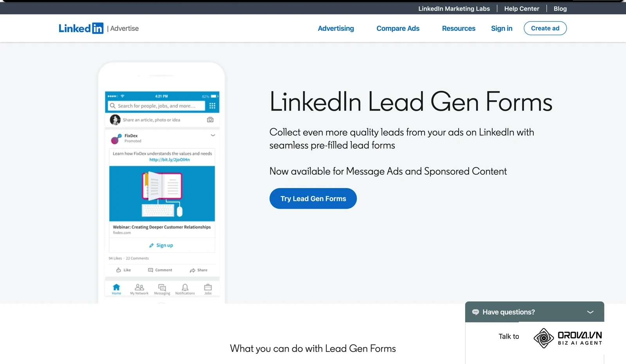Screen dimensions: 626x364
Task: Click Share an article, photo or idea
Action: coord(151,120)
